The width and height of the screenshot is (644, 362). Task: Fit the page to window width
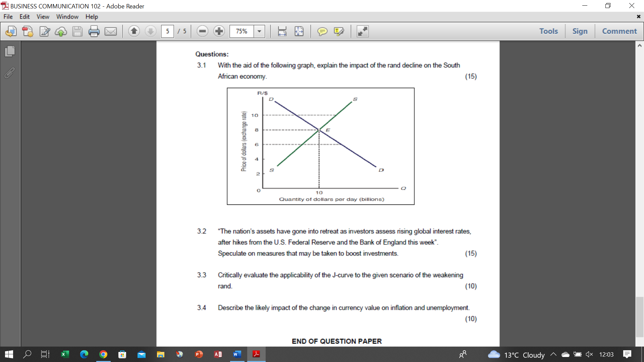282,31
